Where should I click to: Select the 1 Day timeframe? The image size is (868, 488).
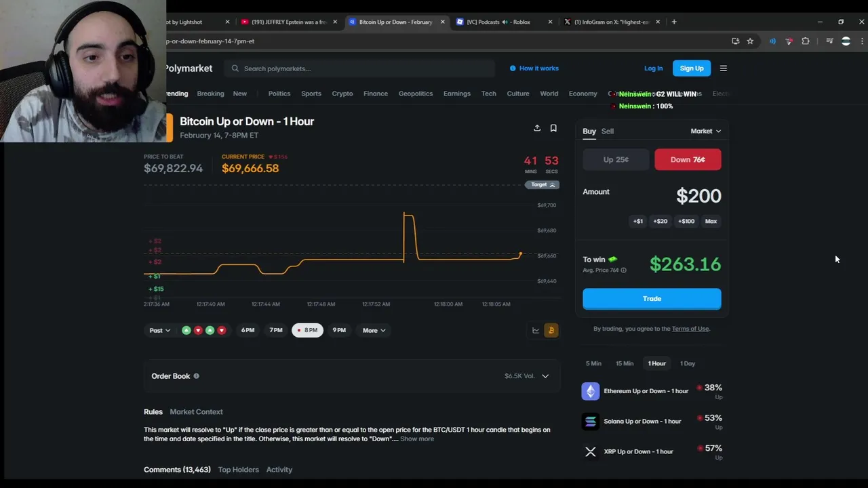(x=688, y=364)
